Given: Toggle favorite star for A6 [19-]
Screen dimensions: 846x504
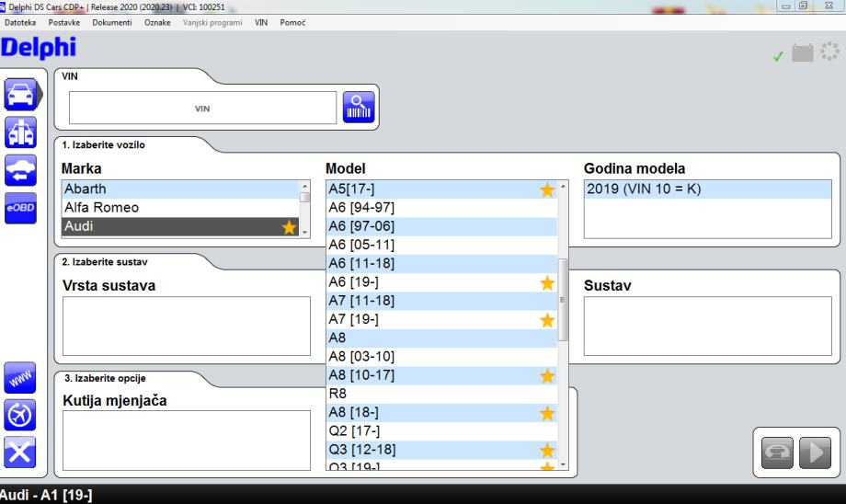Looking at the screenshot, I should point(547,282).
